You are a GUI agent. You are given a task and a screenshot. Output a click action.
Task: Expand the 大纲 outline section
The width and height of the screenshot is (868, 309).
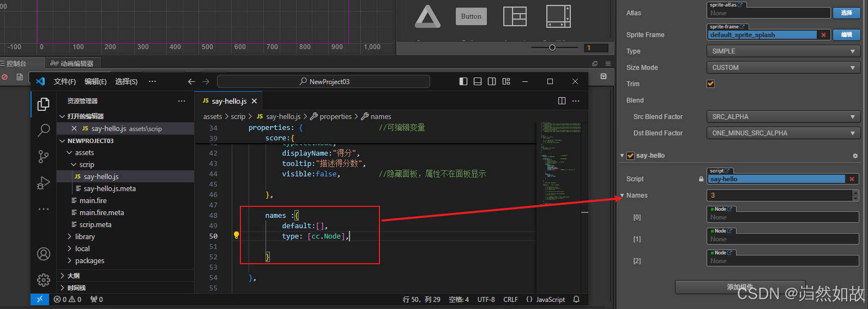[x=125, y=276]
